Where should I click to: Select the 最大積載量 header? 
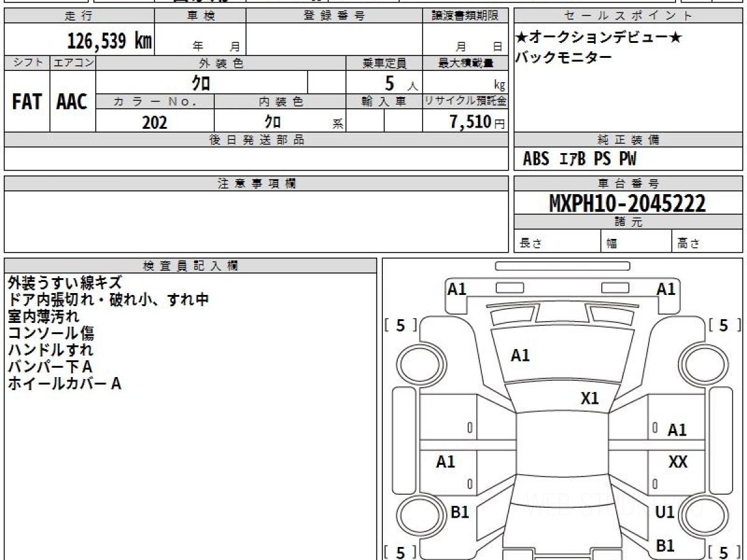pos(465,63)
